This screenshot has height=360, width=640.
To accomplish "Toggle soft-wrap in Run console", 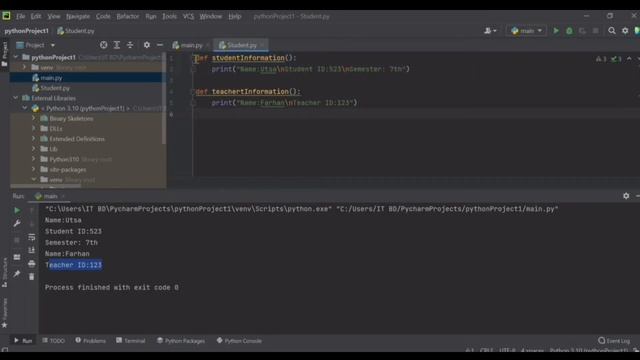I will (31, 237).
